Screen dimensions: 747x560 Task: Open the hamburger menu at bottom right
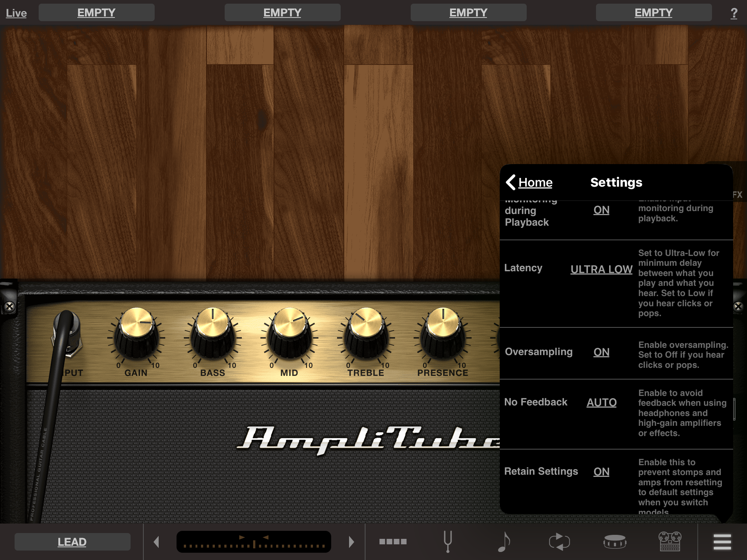(723, 542)
